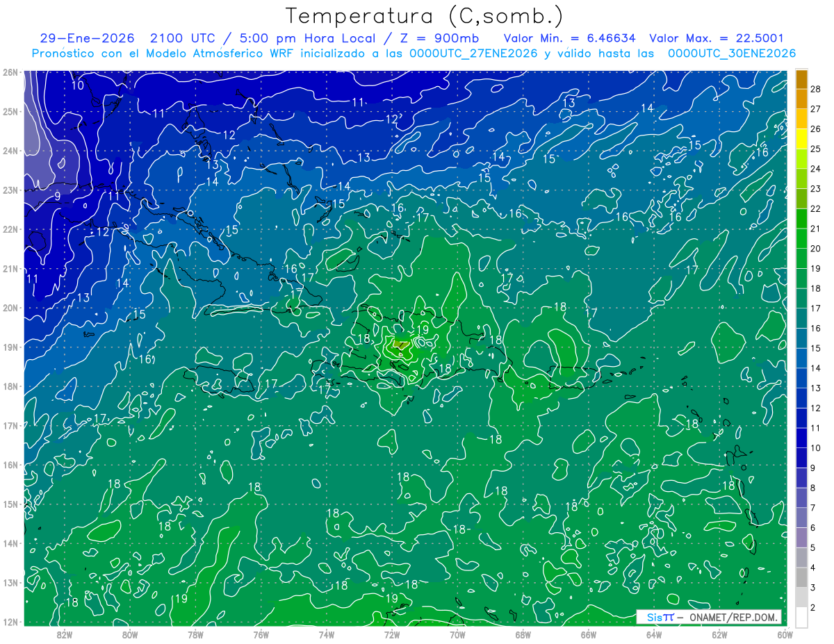
Task: Click the white bottom swatch below 2
Action: coord(801,618)
